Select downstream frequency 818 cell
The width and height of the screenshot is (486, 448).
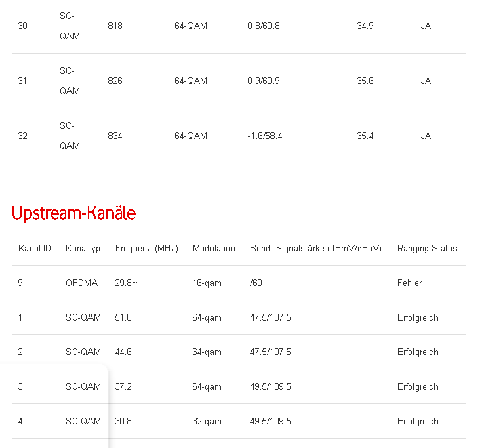[x=115, y=26]
